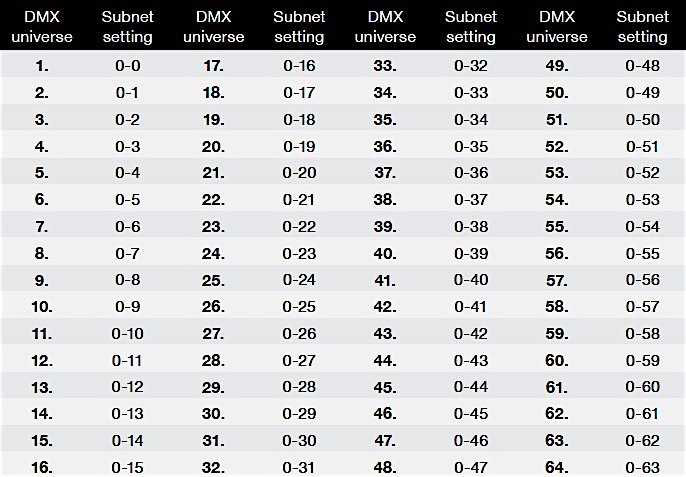Click DMX universe 64. cell
The image size is (686, 477).
pos(557,467)
